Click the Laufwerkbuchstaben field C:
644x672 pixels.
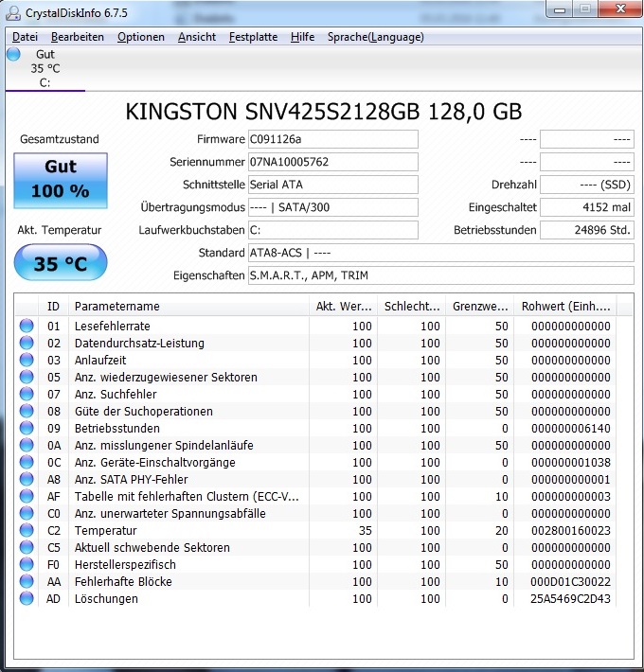(332, 230)
